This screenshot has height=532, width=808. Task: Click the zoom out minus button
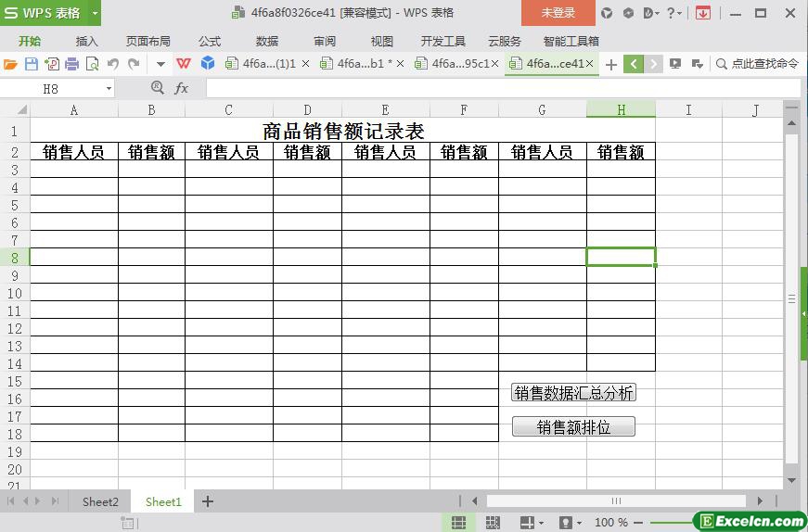[x=638, y=523]
